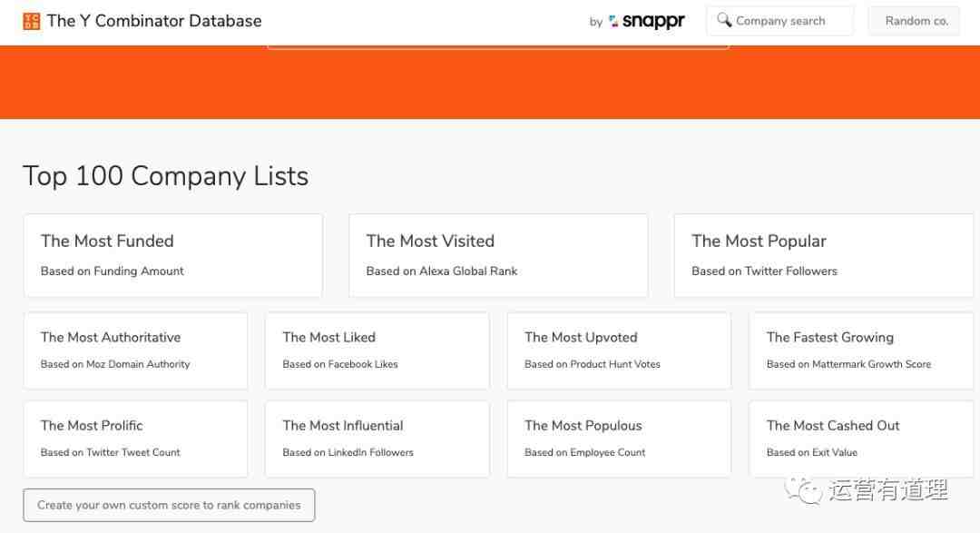Click the magnifying glass search icon
The width and height of the screenshot is (980, 533).
click(724, 20)
